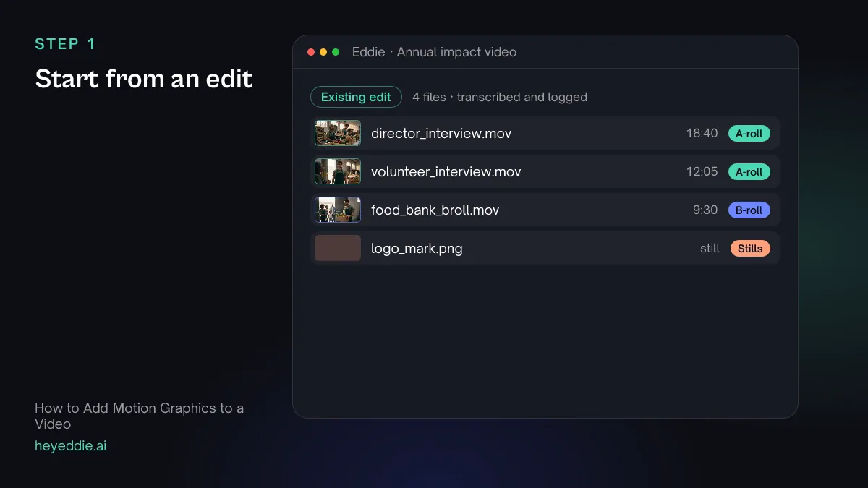Open the heyeddie.ai link
Screen dimensions: 868x488
click(x=71, y=445)
